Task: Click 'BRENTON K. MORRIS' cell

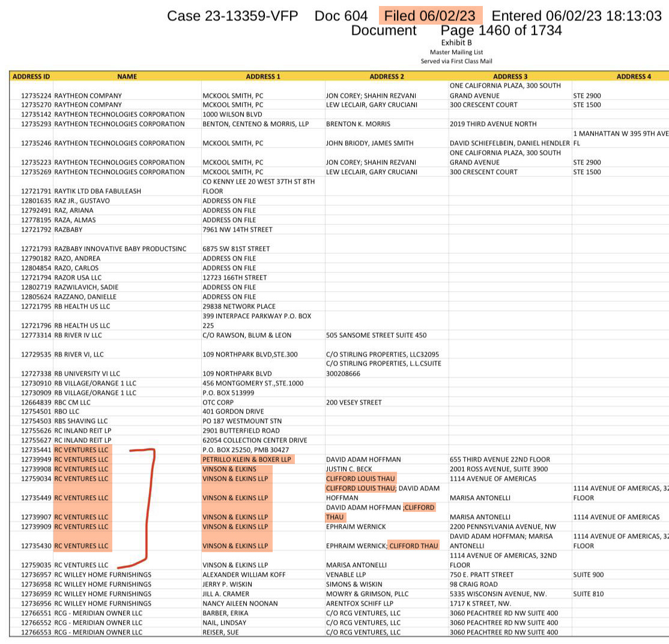Action: pos(358,124)
